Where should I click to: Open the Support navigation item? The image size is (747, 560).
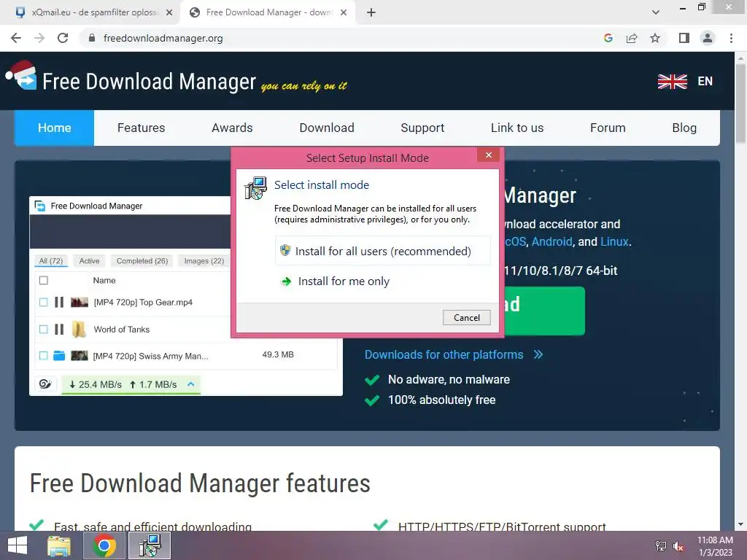pyautogui.click(x=422, y=128)
